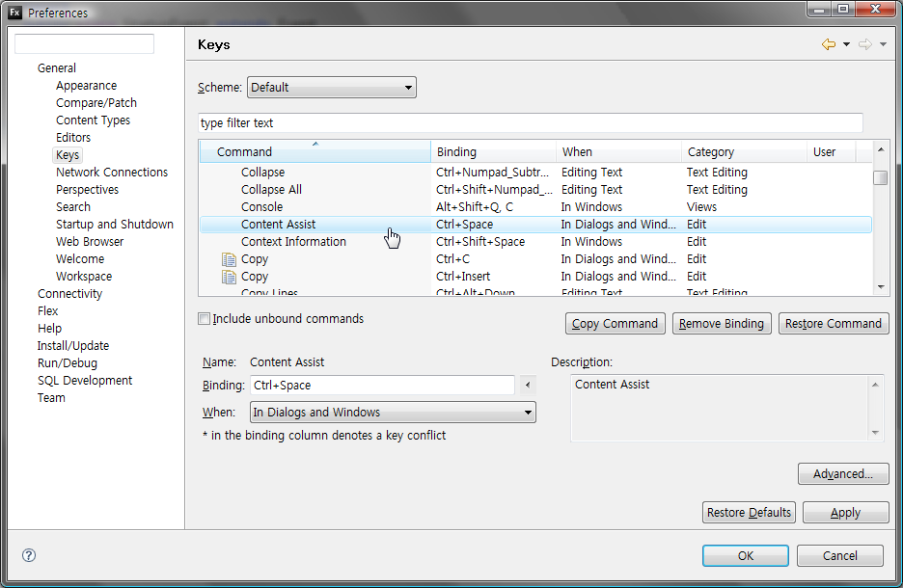Select the Context Information row
Screen dimensions: 903x588
(535, 242)
